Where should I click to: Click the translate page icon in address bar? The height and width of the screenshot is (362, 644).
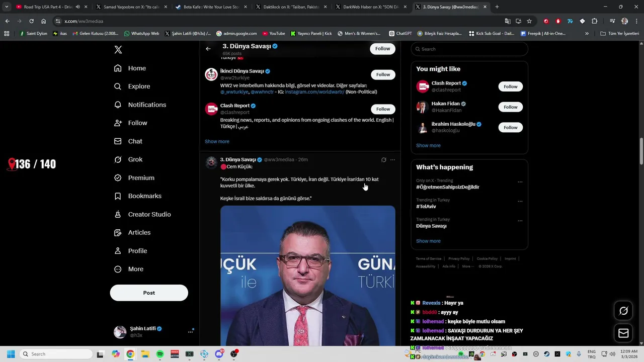pyautogui.click(x=508, y=21)
